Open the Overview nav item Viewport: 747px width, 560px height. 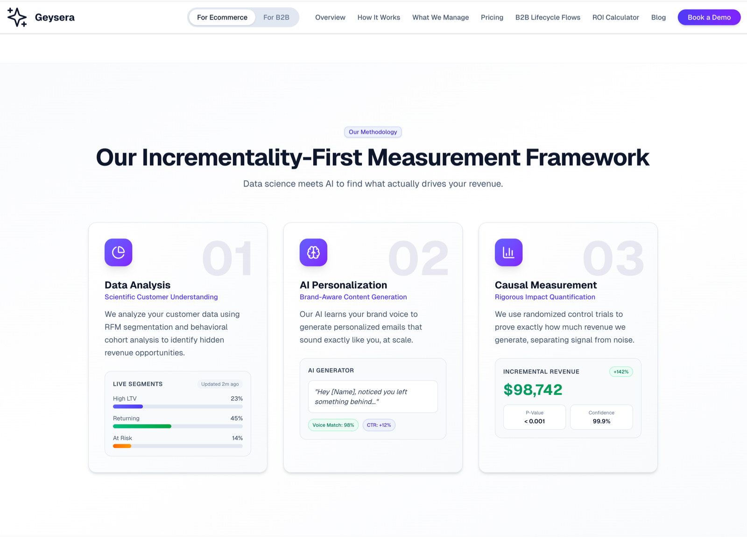click(x=330, y=17)
